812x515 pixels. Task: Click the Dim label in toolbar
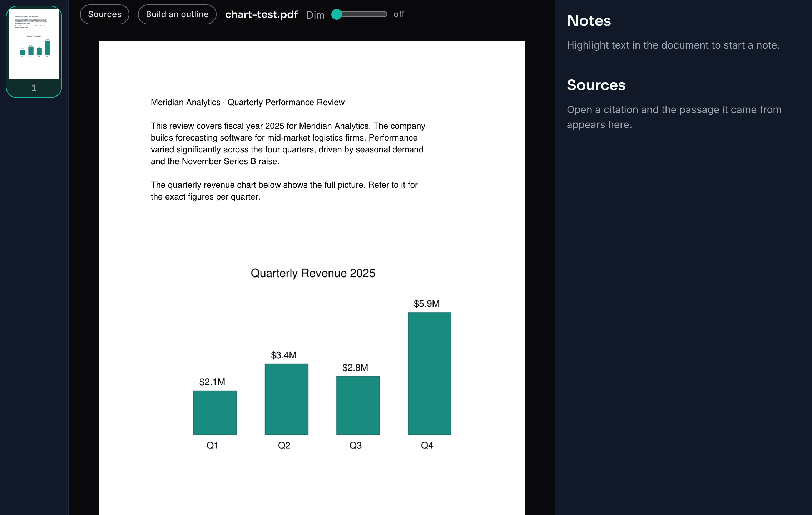(x=316, y=15)
